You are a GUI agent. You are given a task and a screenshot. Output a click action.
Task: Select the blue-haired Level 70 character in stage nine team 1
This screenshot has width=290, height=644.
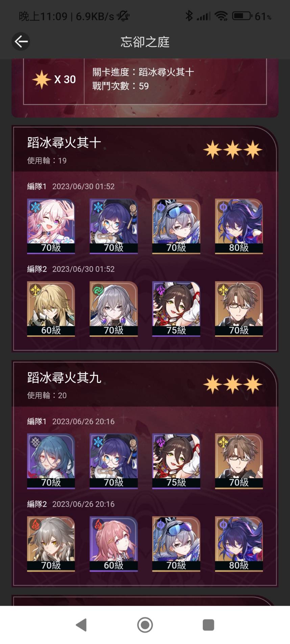(51, 461)
